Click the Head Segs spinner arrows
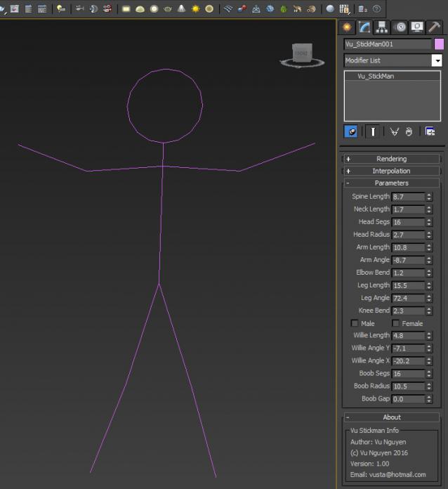The width and height of the screenshot is (448, 489). (429, 222)
